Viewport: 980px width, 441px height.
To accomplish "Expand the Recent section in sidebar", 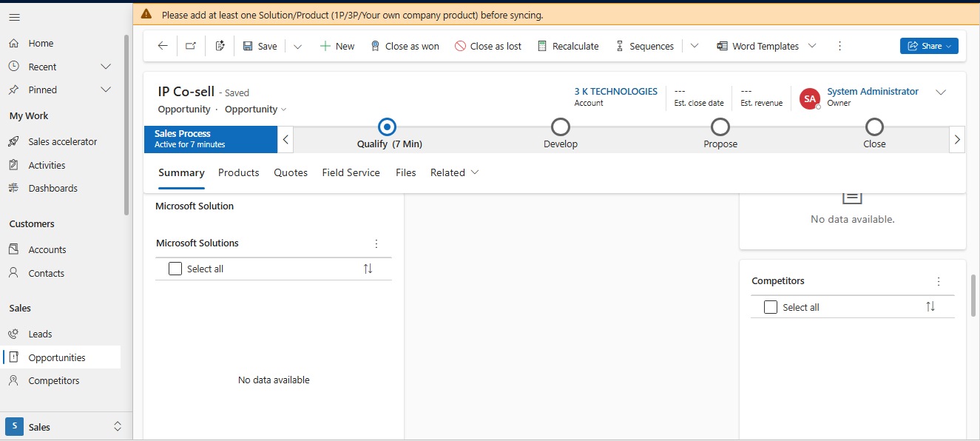I will tap(106, 67).
